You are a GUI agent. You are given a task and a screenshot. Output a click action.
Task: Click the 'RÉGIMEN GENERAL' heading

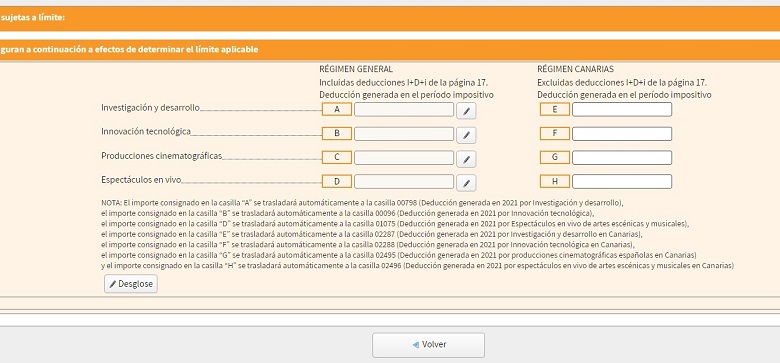click(x=356, y=69)
